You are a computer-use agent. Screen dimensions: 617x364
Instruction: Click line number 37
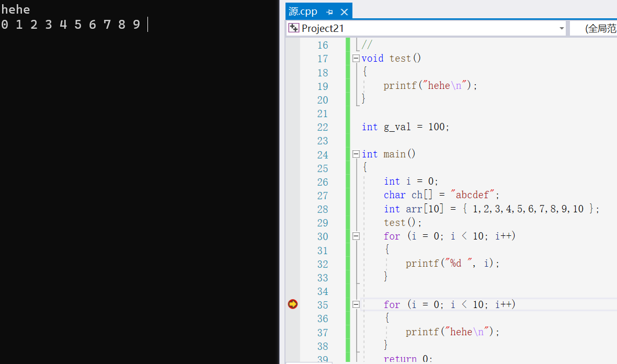(323, 333)
